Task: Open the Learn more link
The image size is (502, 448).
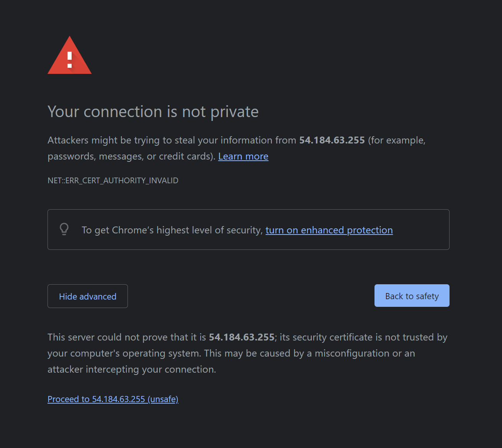Action: click(243, 156)
